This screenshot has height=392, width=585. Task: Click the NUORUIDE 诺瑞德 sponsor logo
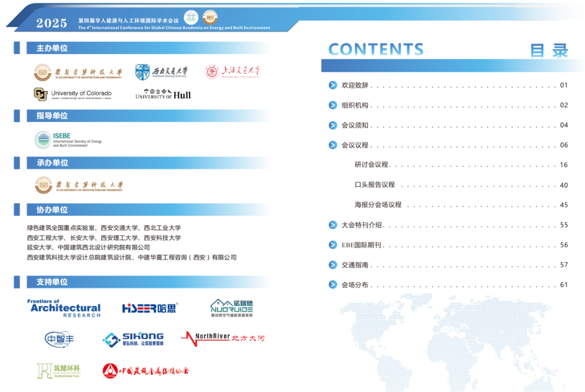(x=231, y=308)
